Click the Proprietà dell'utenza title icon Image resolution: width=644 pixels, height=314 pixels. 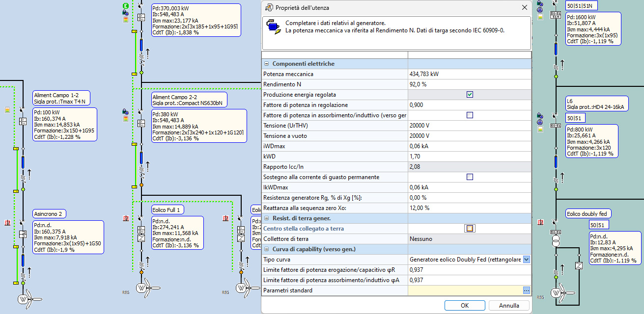click(x=269, y=7)
